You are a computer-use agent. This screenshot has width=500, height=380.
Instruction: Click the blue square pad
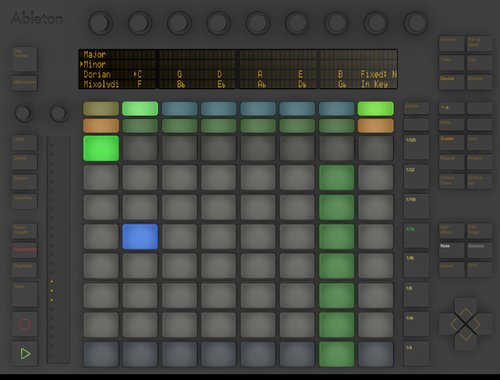[140, 236]
